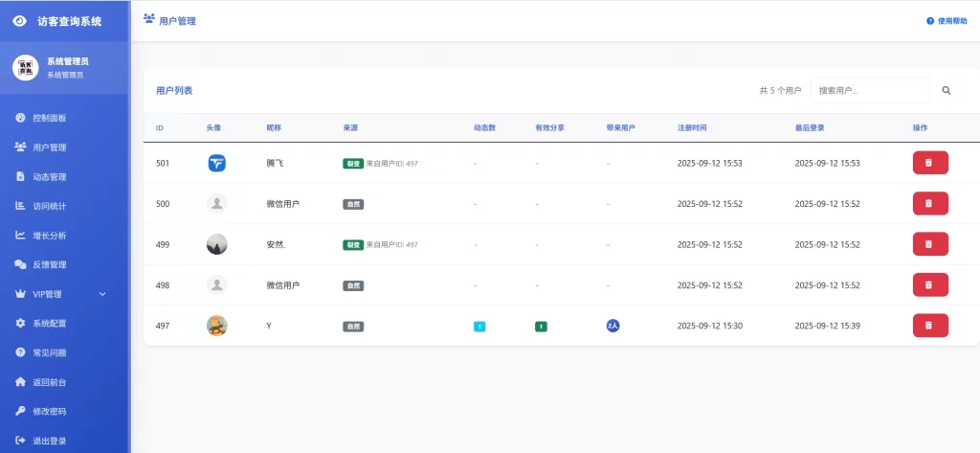Screen dimensions: 980x453
Task: Delete user 498 with trash button
Action: pos(930,284)
